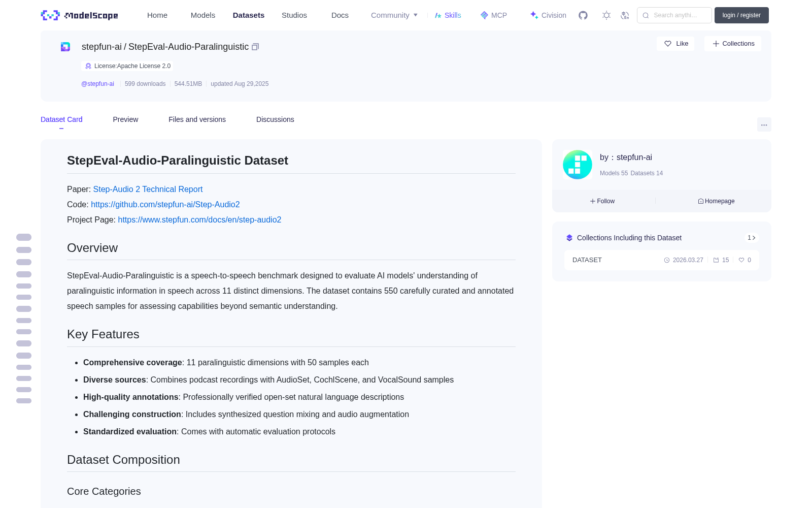Click the login / register button
The height and width of the screenshot is (508, 812).
(741, 15)
